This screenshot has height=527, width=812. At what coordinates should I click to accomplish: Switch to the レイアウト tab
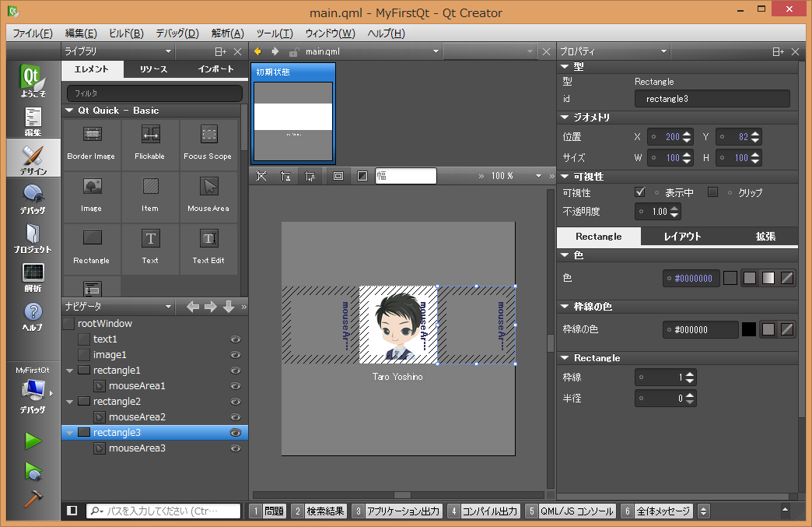point(683,236)
